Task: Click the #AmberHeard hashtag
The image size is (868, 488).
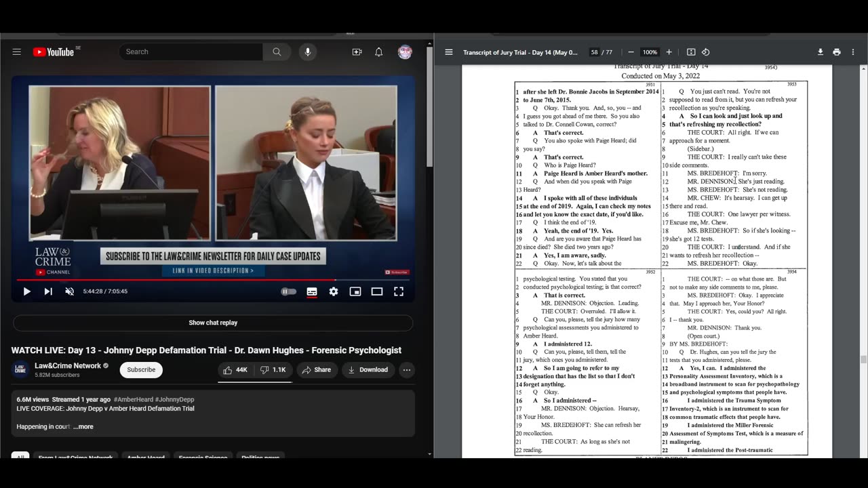Action: point(135,400)
